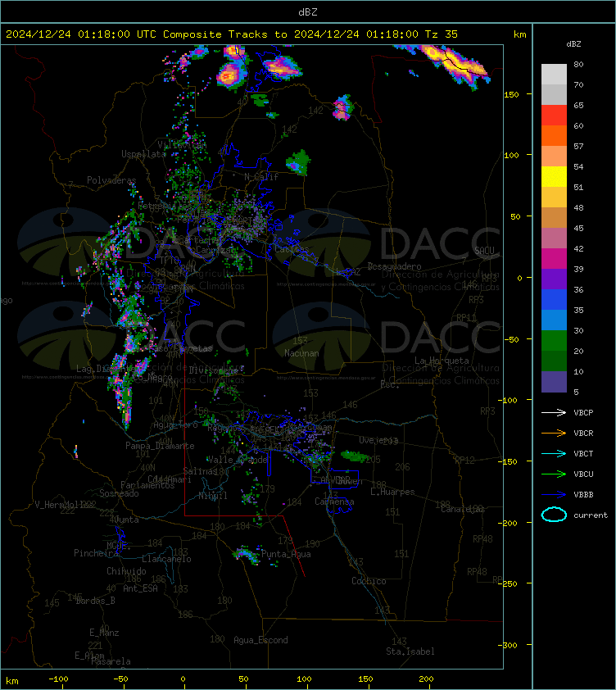Click the 'SACU' map label

[x=484, y=251]
